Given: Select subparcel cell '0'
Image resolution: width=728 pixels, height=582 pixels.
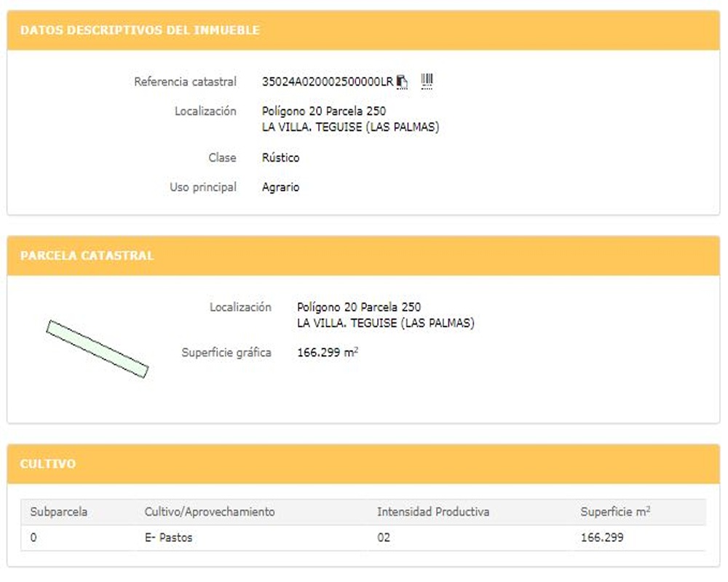Looking at the screenshot, I should (33, 538).
